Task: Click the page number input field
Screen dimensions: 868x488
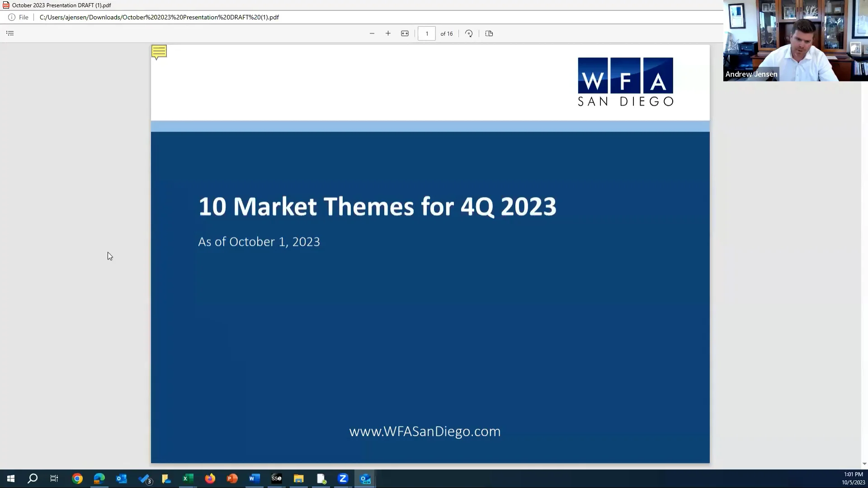Action: click(x=427, y=33)
